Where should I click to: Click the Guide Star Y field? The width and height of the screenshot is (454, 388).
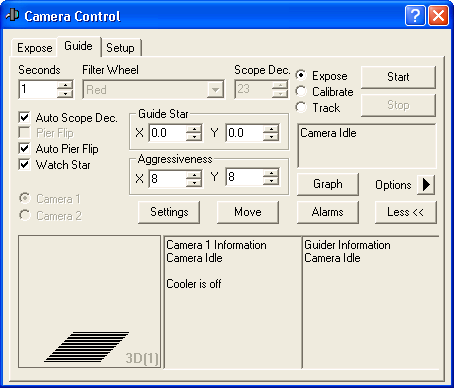(x=244, y=133)
